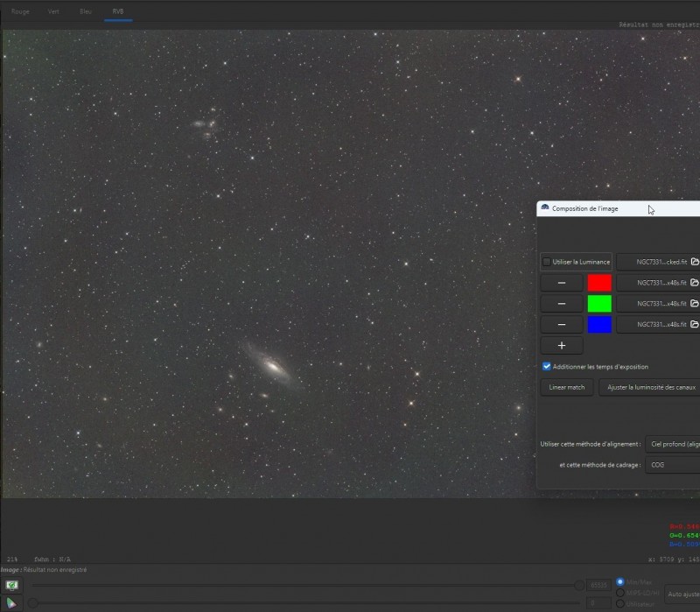Click the high cut-off value field 65535
The image size is (700, 612).
click(x=598, y=585)
